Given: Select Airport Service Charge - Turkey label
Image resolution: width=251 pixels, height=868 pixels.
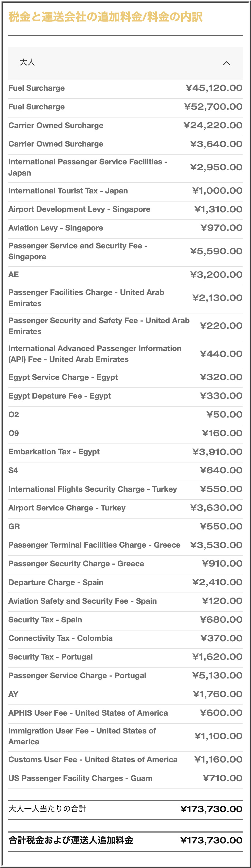Looking at the screenshot, I should tap(67, 508).
